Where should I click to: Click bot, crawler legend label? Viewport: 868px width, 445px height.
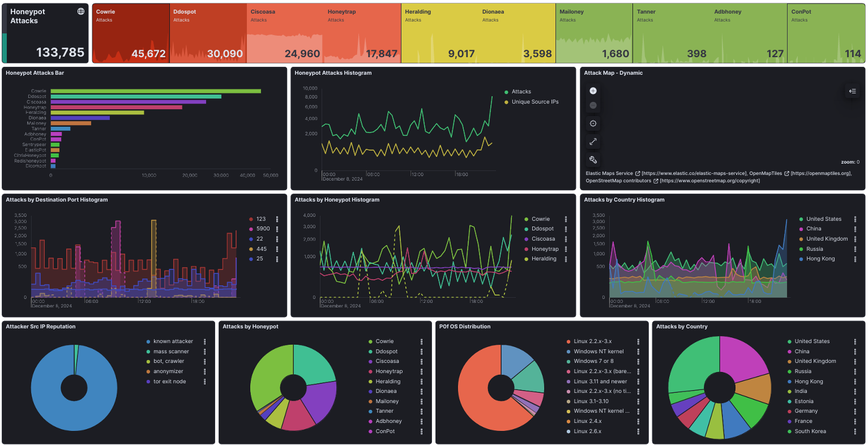169,361
